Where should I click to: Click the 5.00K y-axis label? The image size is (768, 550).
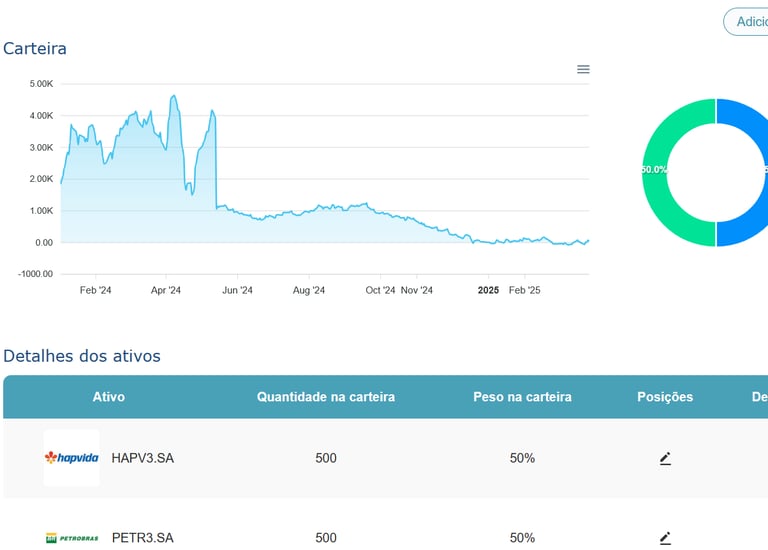[x=41, y=84]
